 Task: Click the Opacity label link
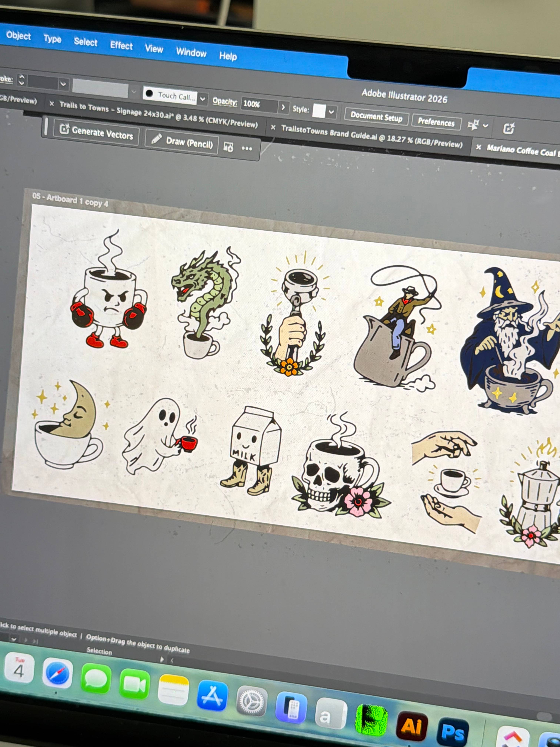coord(225,101)
